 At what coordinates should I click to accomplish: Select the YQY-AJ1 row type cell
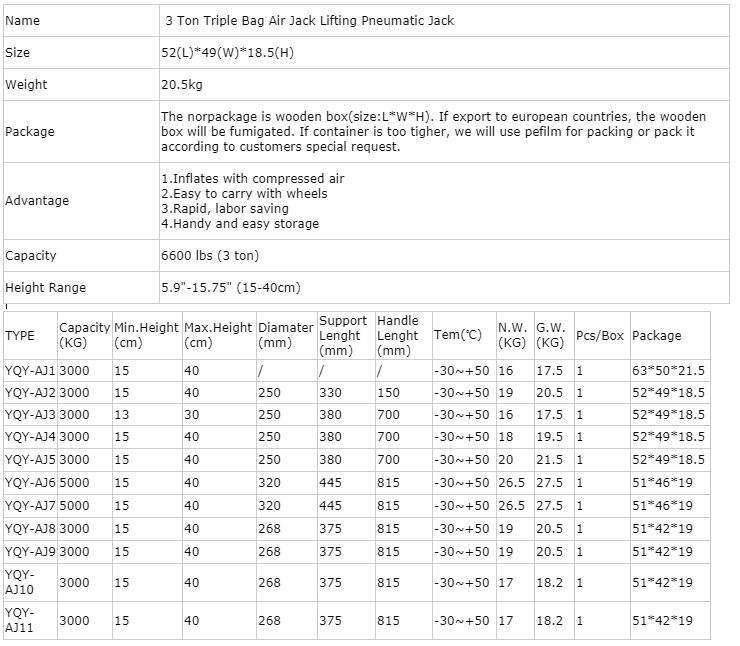(30, 371)
